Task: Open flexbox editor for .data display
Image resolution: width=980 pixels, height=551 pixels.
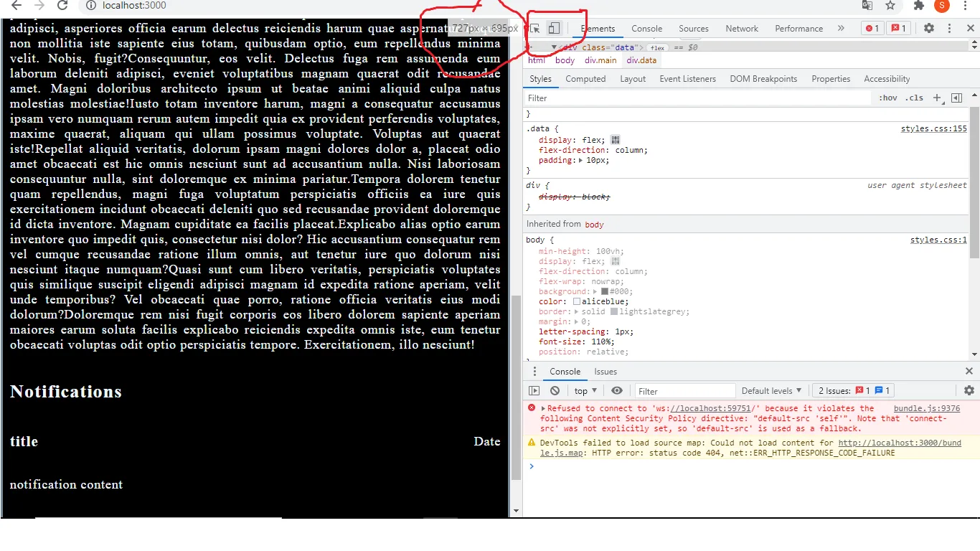Action: tap(616, 140)
